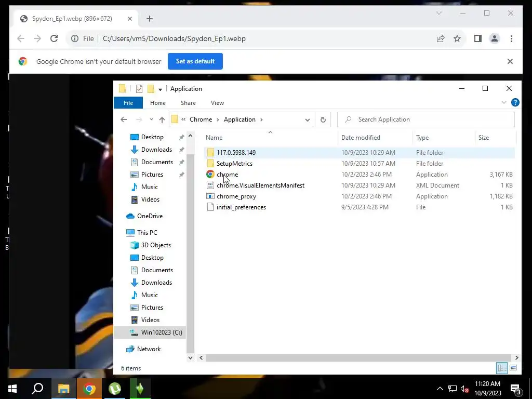Select the Spydon_Ep1.webp Chrome tab

76,19
